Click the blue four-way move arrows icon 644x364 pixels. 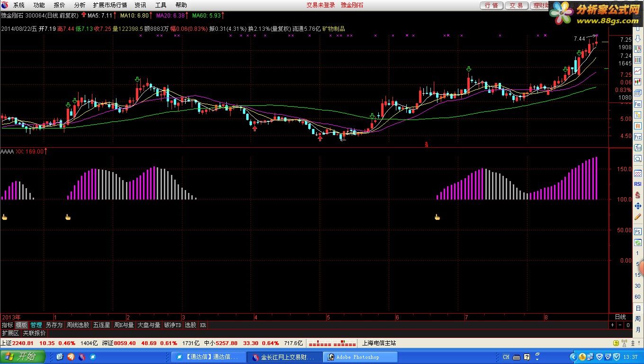click(638, 206)
